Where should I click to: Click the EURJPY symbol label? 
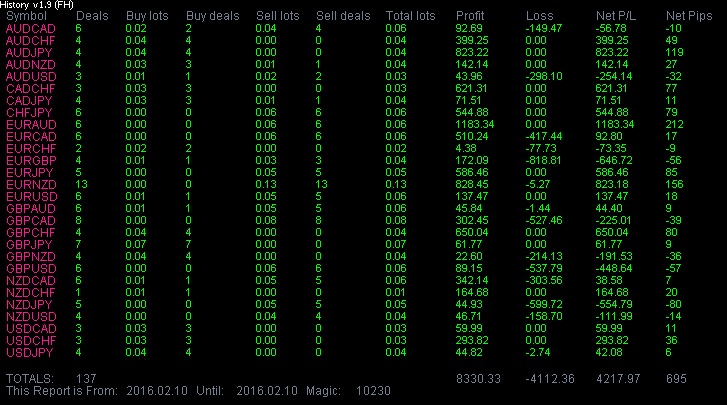pyautogui.click(x=30, y=173)
